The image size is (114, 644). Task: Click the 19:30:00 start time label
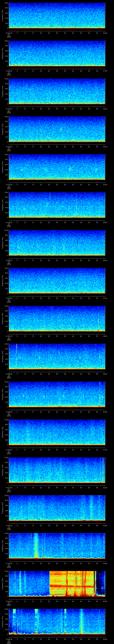click(9, 71)
